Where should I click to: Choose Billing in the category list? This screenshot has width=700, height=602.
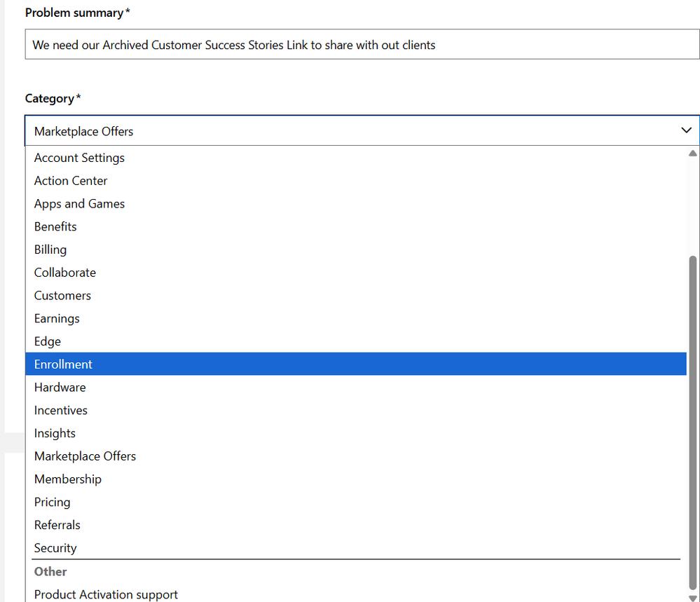coord(356,249)
